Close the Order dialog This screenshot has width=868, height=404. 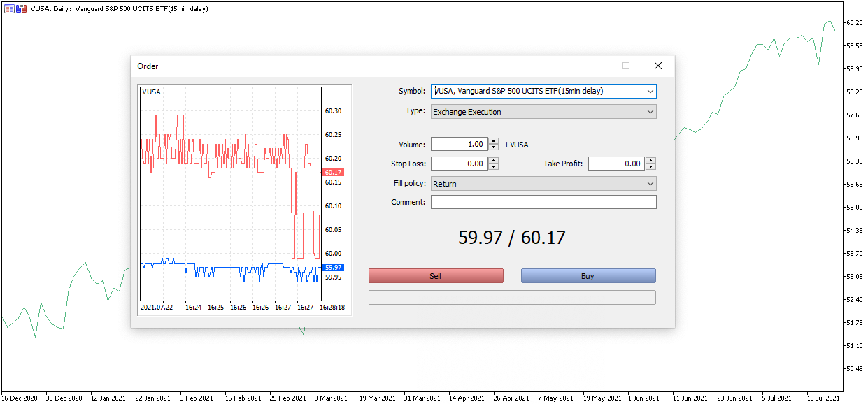click(657, 66)
